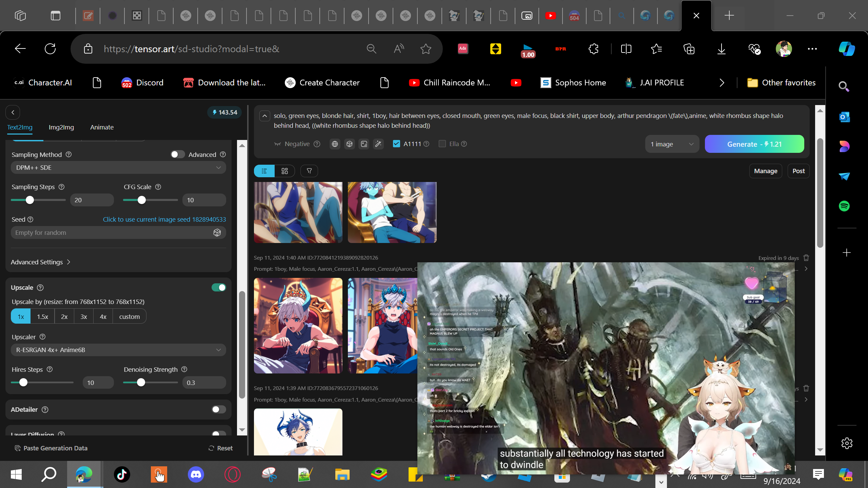Reset the generation settings
The width and height of the screenshot is (868, 488).
click(220, 448)
